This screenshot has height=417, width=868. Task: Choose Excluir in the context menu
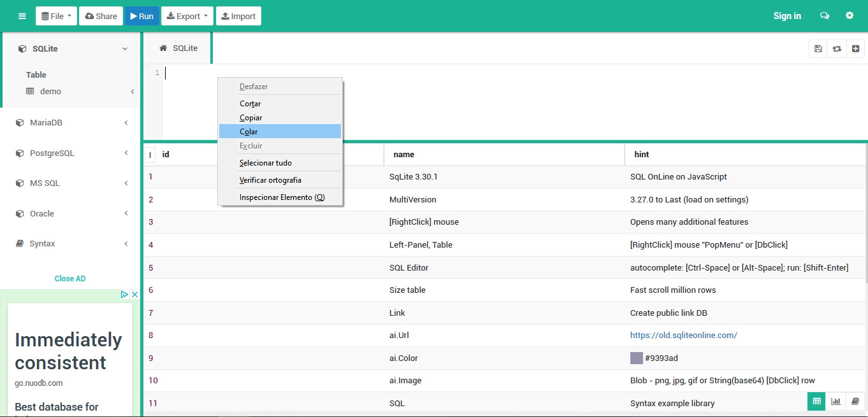(x=280, y=146)
